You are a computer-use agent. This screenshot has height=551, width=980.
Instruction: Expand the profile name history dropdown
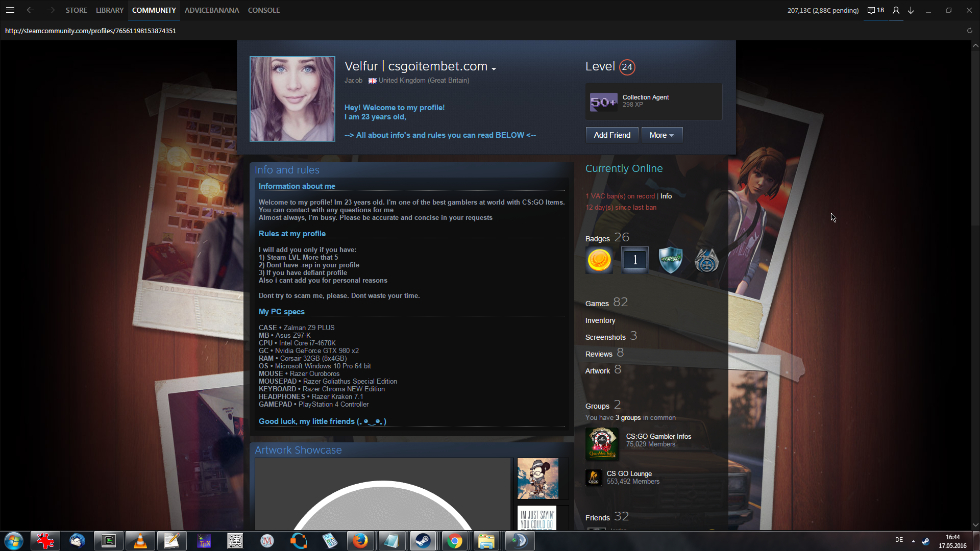point(494,68)
